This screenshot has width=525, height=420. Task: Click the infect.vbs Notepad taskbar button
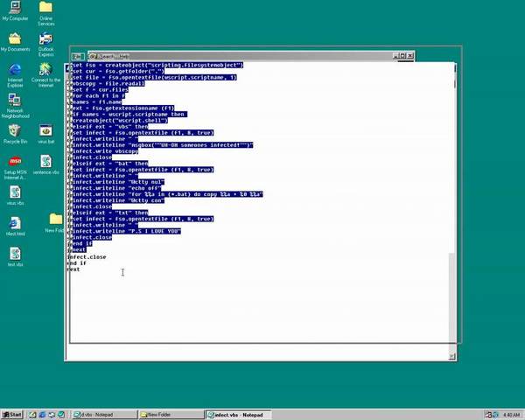point(238,415)
